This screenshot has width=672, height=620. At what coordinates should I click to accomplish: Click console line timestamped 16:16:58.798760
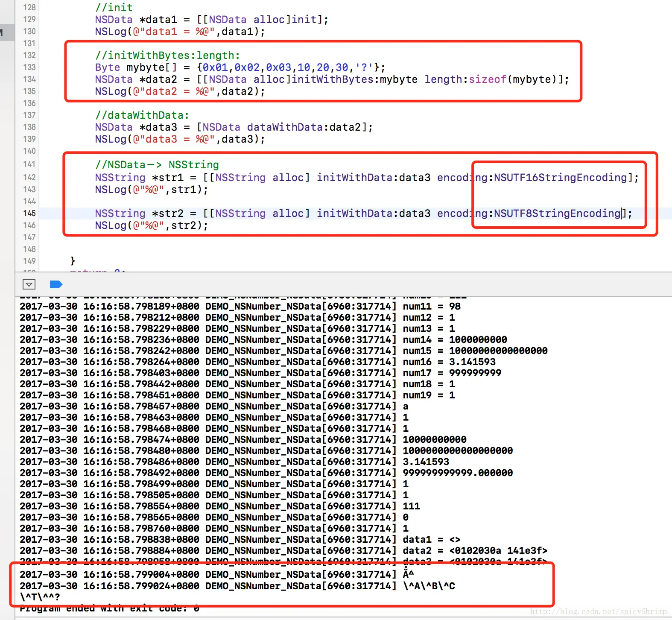click(x=214, y=528)
